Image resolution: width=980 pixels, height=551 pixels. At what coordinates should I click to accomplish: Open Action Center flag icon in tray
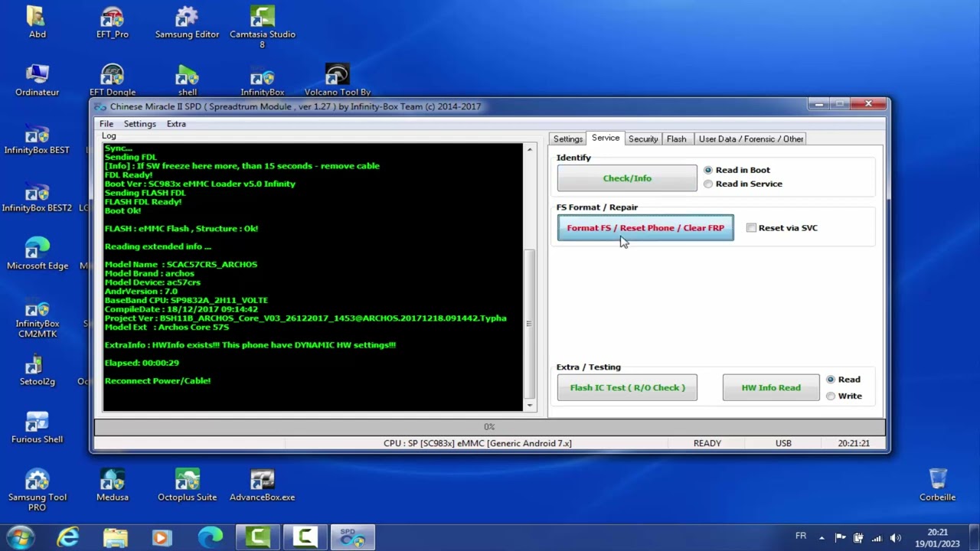point(840,538)
